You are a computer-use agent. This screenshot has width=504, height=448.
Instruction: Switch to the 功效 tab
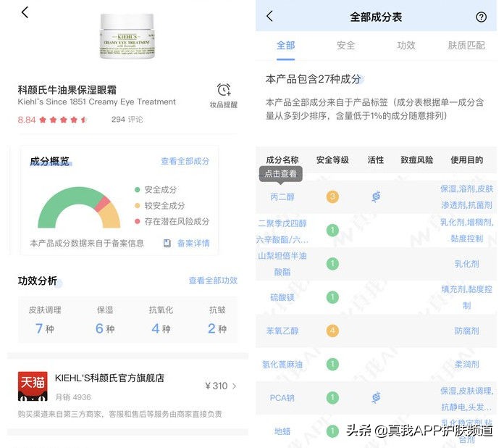[x=406, y=46]
